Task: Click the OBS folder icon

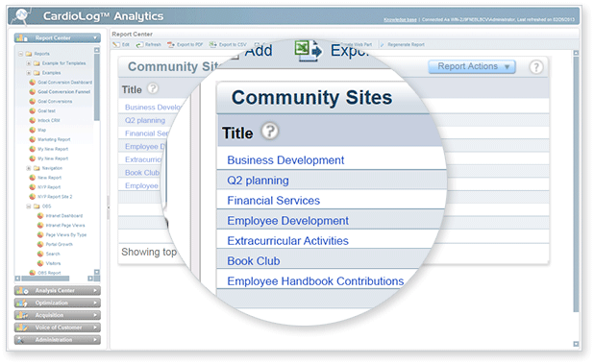Action: pyautogui.click(x=37, y=206)
